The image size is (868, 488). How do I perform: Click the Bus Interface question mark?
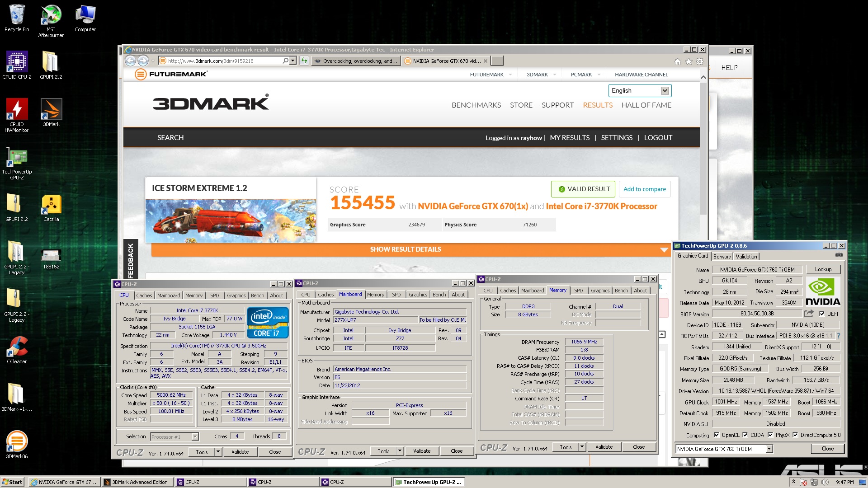pos(839,336)
